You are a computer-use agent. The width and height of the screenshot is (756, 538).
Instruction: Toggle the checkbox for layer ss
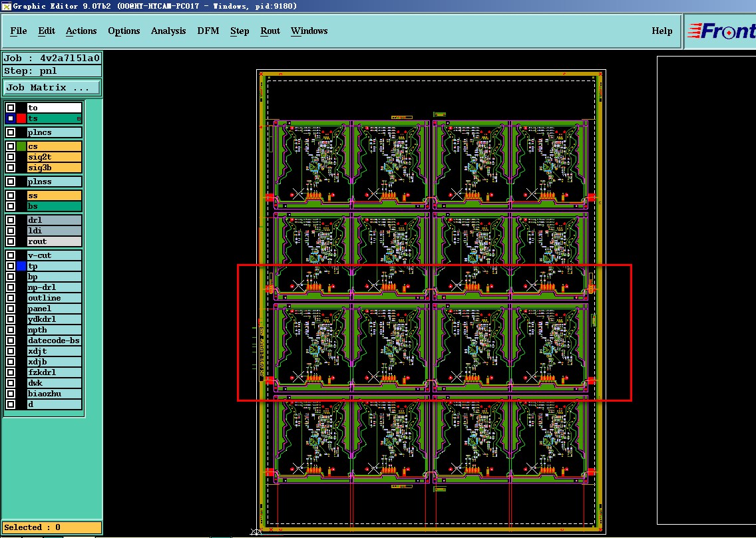pos(11,196)
